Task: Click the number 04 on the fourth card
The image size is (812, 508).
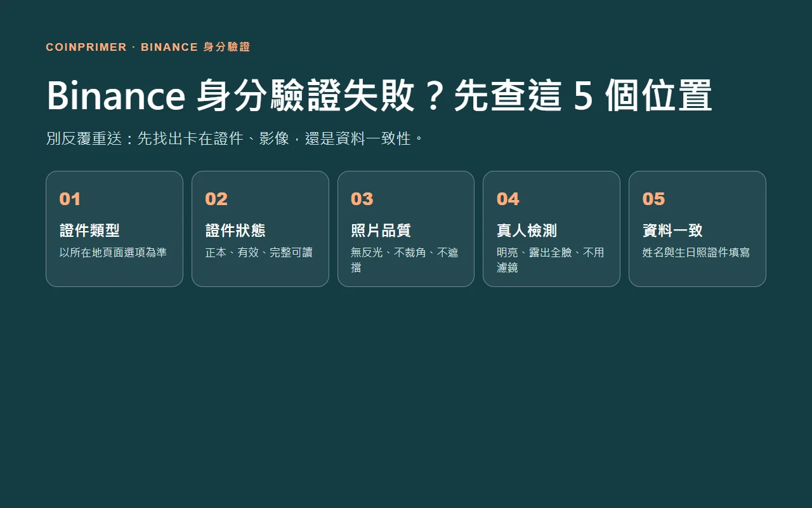Action: (507, 199)
